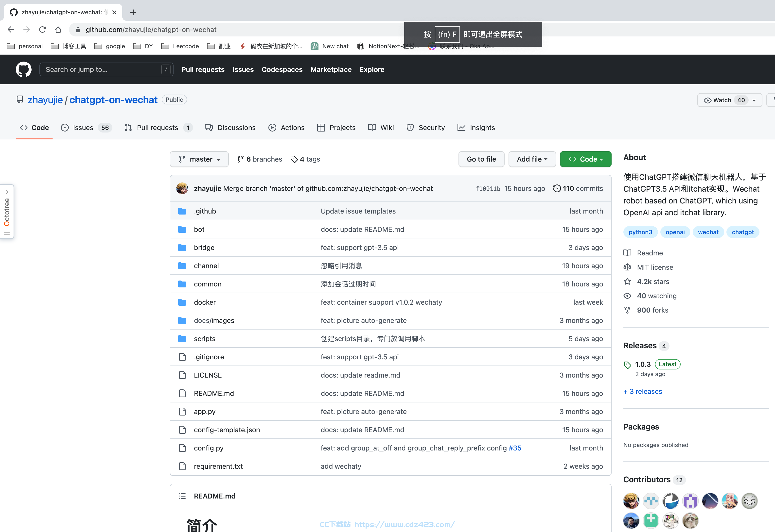Open the Insights tab
Screen dimensions: 775x532
pyautogui.click(x=476, y=128)
